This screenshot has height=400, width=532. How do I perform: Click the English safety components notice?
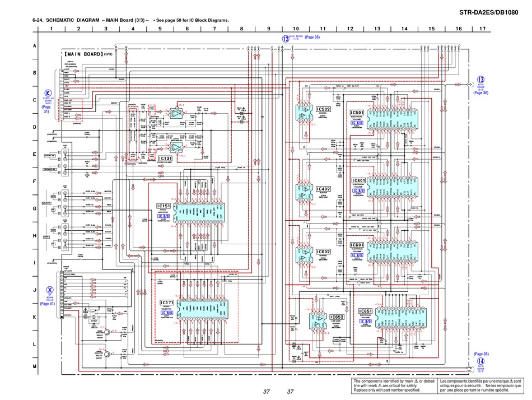tap(394, 386)
